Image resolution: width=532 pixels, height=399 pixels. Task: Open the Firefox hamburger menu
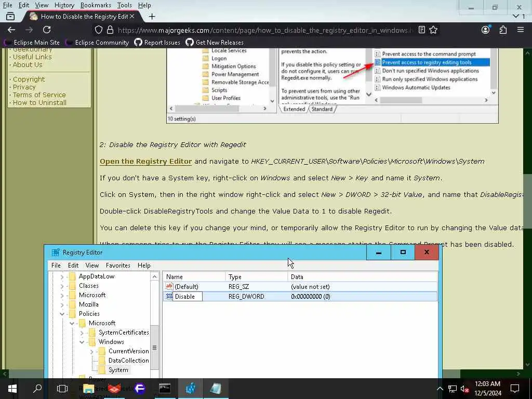click(x=521, y=30)
